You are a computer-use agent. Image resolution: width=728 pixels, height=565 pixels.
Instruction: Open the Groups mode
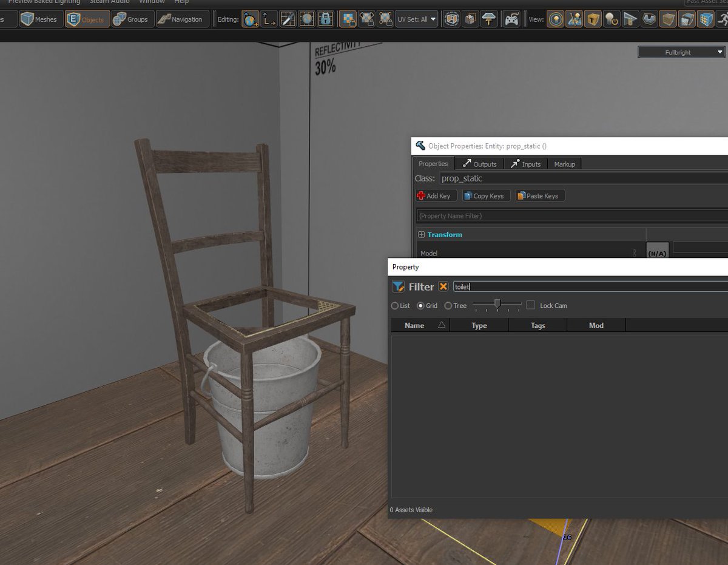coord(132,19)
